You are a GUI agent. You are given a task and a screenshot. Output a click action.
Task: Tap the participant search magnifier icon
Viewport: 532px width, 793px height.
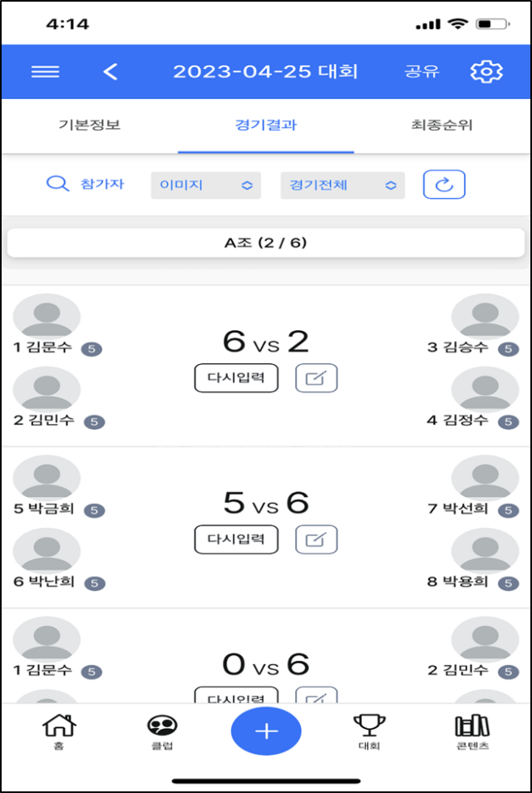[57, 185]
